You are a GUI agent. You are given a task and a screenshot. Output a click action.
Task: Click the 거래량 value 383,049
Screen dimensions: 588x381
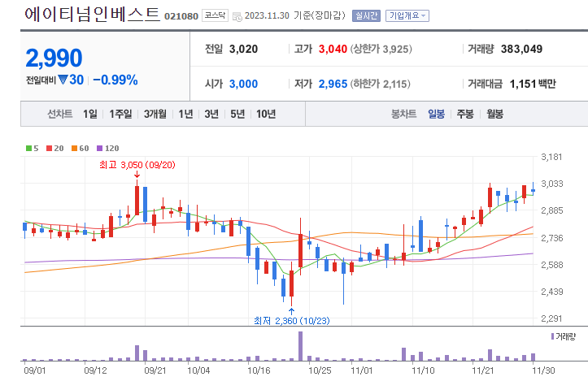521,49
